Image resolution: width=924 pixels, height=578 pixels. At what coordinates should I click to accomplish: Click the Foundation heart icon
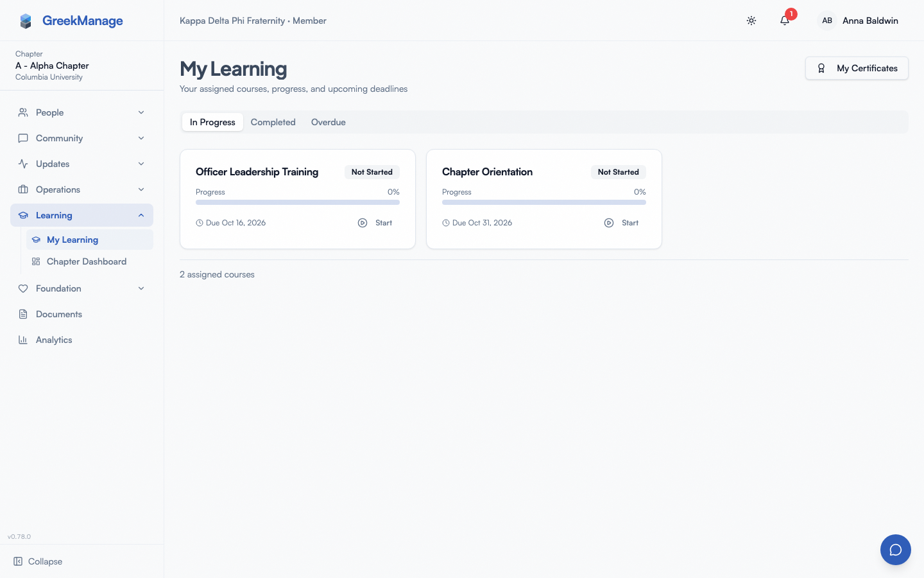tap(23, 288)
